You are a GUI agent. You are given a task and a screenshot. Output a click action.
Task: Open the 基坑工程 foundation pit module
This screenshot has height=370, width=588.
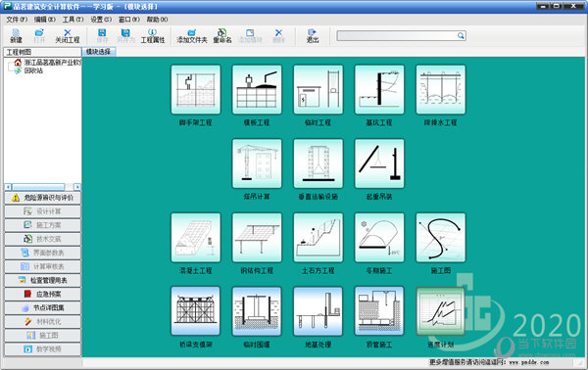(x=379, y=89)
